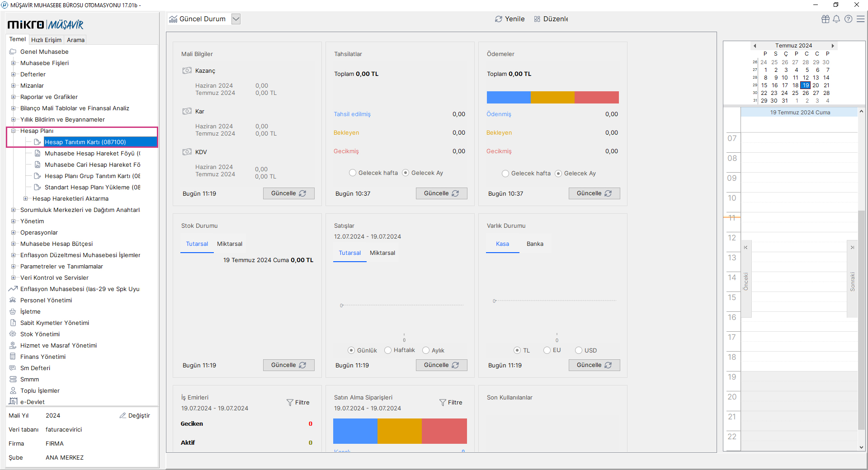The height and width of the screenshot is (470, 868).
Task: Click Sabit Kıymetler Yönetimi document icon
Action: (x=13, y=323)
